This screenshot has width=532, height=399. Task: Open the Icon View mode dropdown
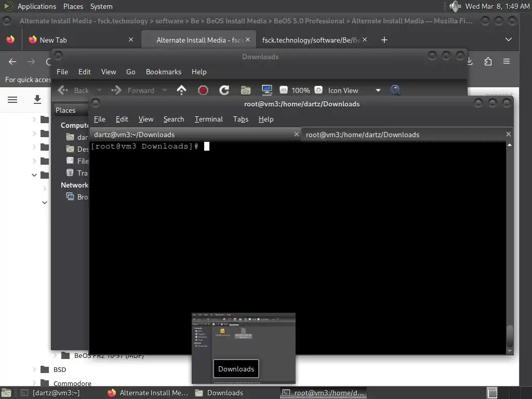click(x=354, y=90)
